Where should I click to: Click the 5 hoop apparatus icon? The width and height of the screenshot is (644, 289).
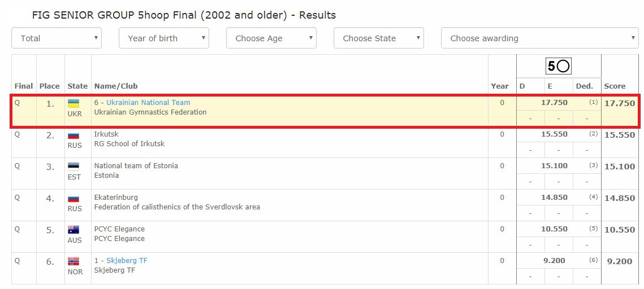[x=558, y=67]
